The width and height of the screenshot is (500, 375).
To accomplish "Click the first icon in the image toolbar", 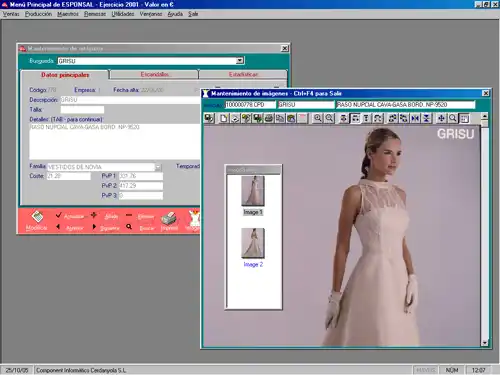I will click(x=209, y=118).
